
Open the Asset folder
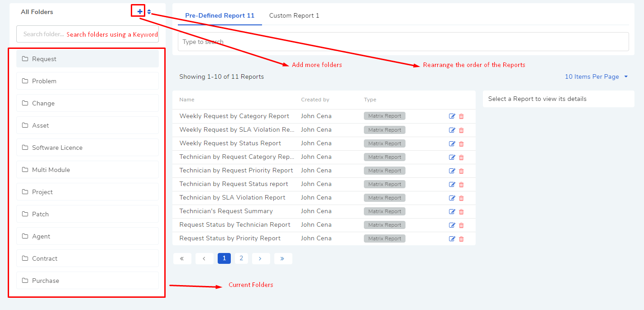[x=87, y=125]
